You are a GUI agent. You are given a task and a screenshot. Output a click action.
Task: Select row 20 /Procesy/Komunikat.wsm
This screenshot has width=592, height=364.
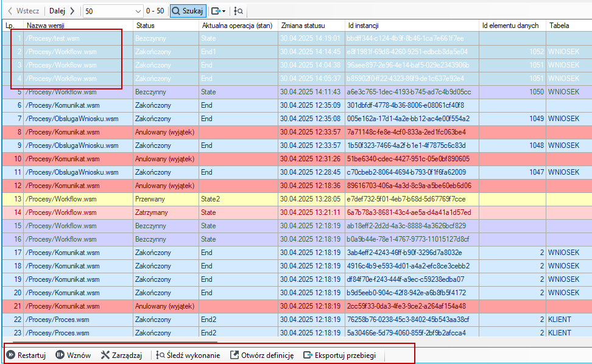297,293
